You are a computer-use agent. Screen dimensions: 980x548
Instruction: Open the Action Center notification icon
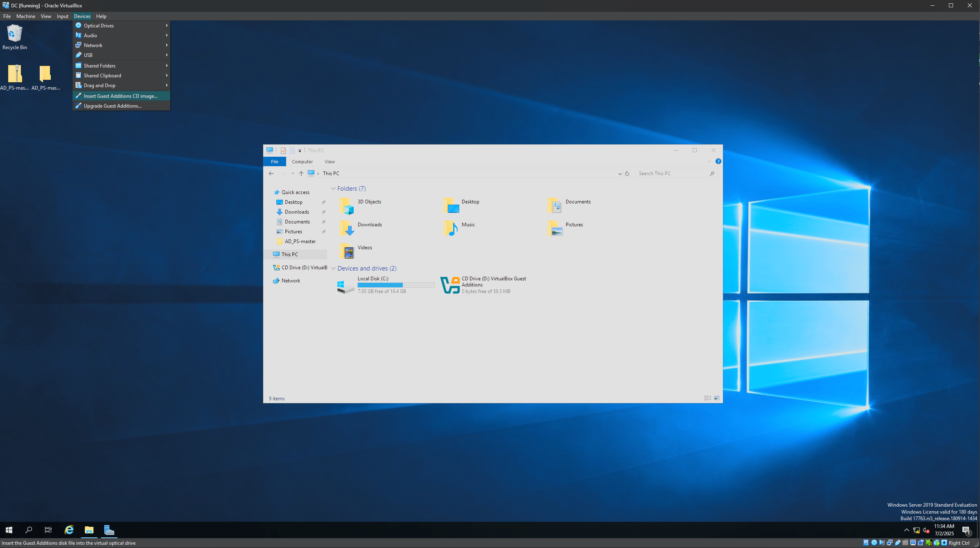coord(966,530)
